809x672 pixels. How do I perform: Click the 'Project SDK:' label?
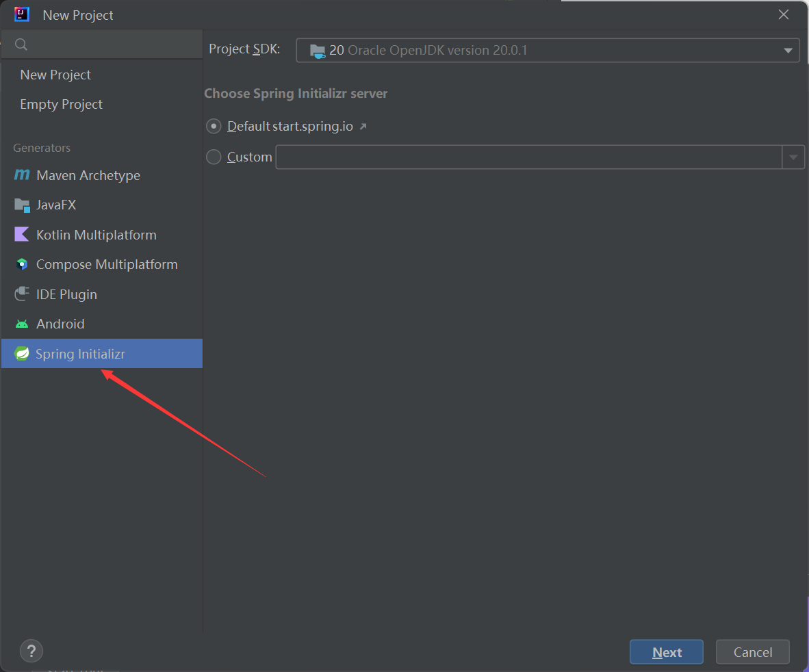pos(244,49)
